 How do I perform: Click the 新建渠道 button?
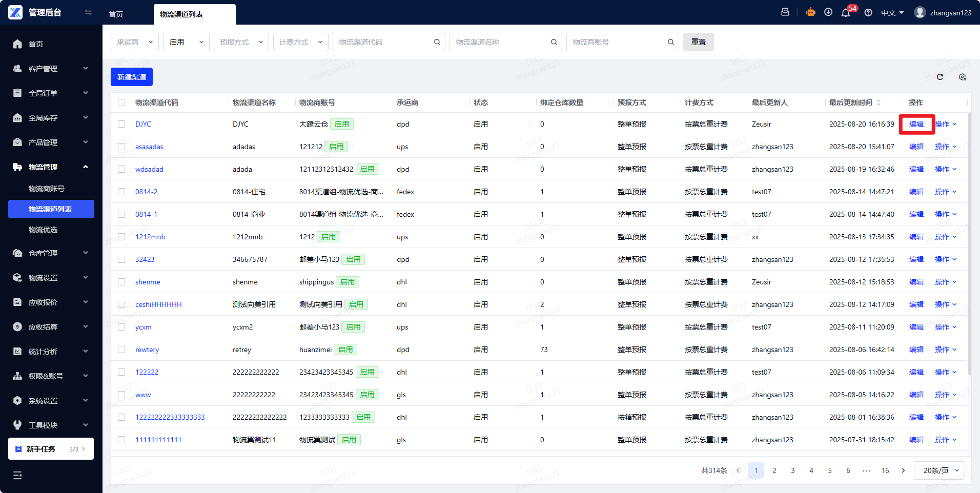coord(132,77)
